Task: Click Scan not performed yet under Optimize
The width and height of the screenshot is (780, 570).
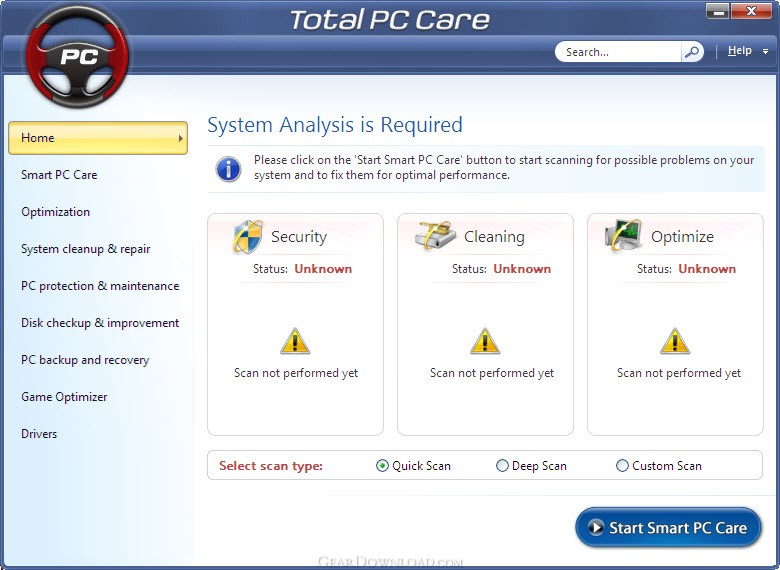Action: [679, 373]
